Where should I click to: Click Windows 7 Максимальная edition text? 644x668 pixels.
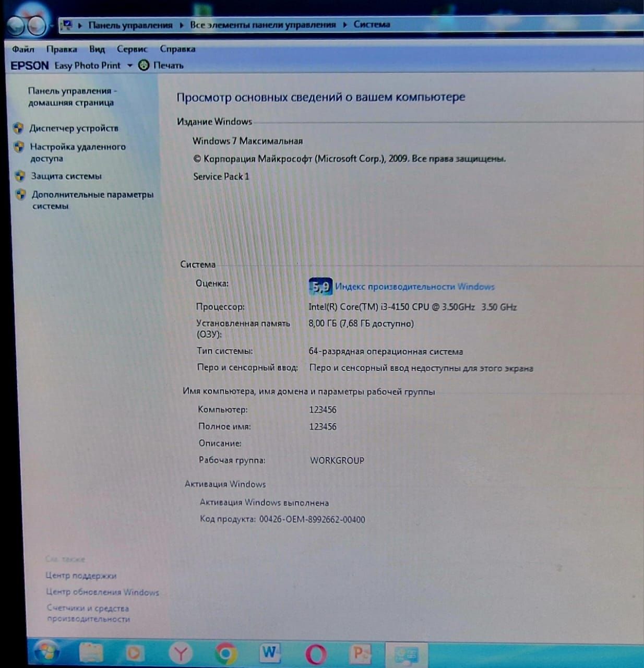247,141
